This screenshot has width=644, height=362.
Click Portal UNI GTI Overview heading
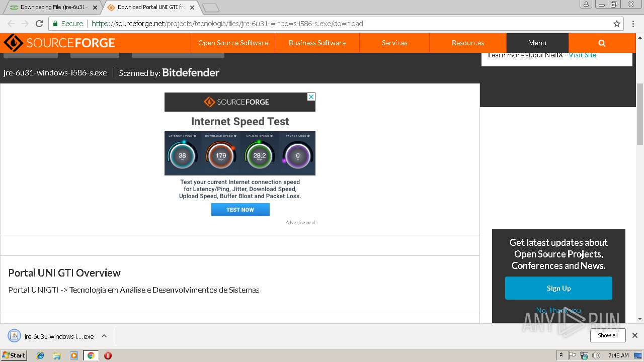[64, 273]
